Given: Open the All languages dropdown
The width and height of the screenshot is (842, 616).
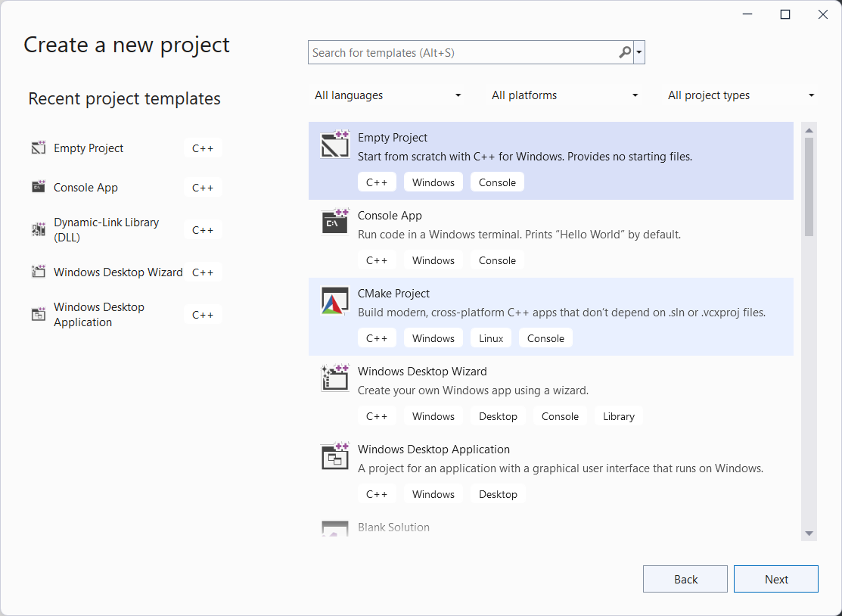Looking at the screenshot, I should click(x=388, y=95).
